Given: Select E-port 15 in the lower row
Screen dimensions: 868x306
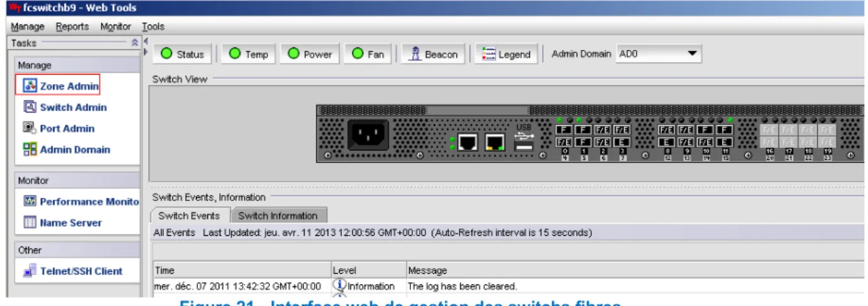Looking at the screenshot, I should pos(724,142).
